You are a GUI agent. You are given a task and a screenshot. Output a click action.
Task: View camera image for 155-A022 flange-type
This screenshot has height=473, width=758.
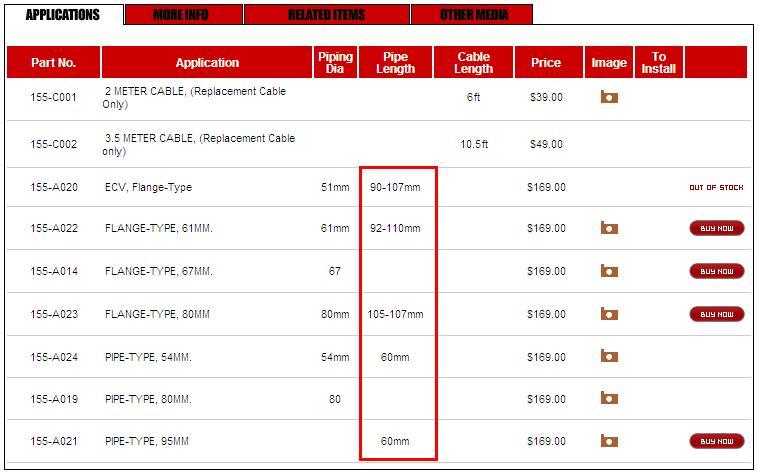[x=608, y=228]
